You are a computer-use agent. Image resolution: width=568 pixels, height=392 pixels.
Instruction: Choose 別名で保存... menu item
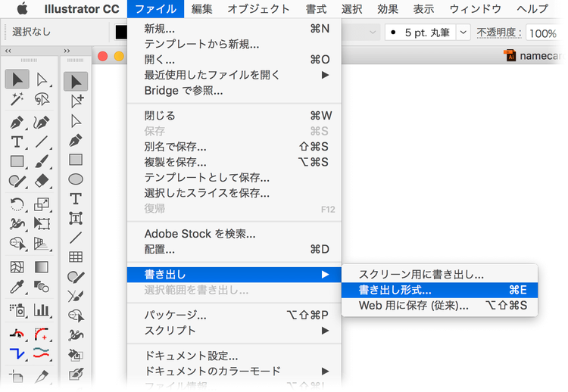click(234, 147)
